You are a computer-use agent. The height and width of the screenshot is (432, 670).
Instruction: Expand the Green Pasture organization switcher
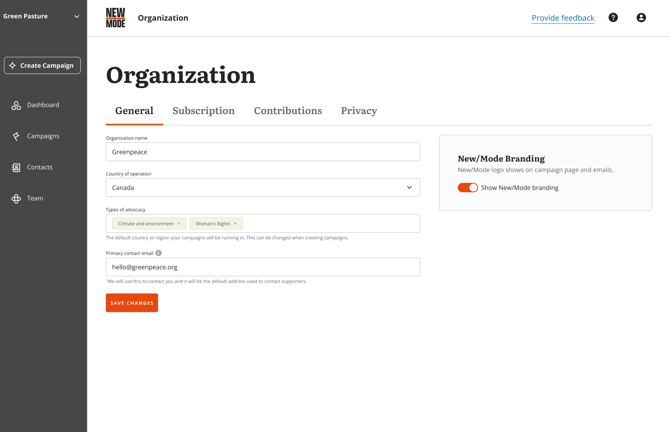76,17
